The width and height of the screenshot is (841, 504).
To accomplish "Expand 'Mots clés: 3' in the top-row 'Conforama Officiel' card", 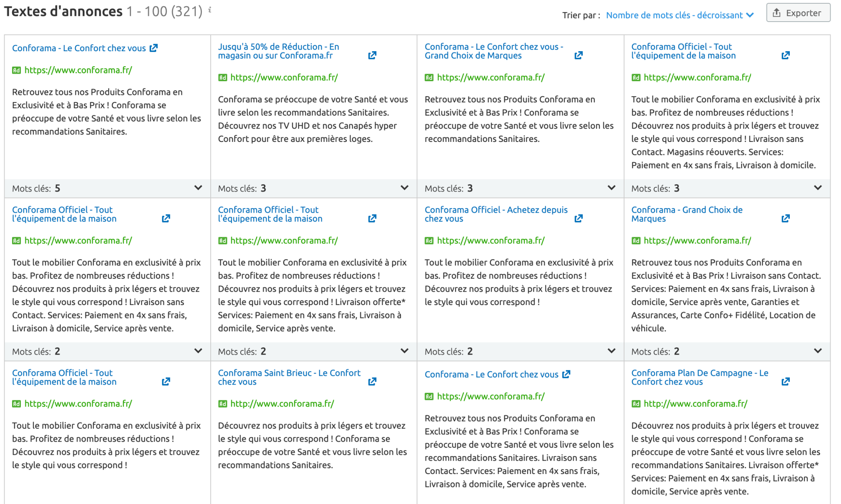I will (x=818, y=188).
